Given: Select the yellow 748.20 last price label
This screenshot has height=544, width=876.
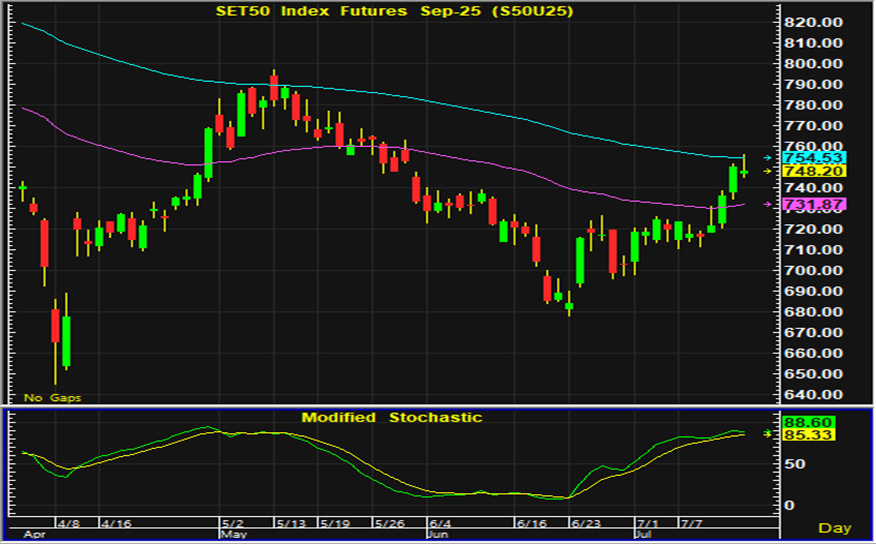Looking at the screenshot, I should point(814,172).
